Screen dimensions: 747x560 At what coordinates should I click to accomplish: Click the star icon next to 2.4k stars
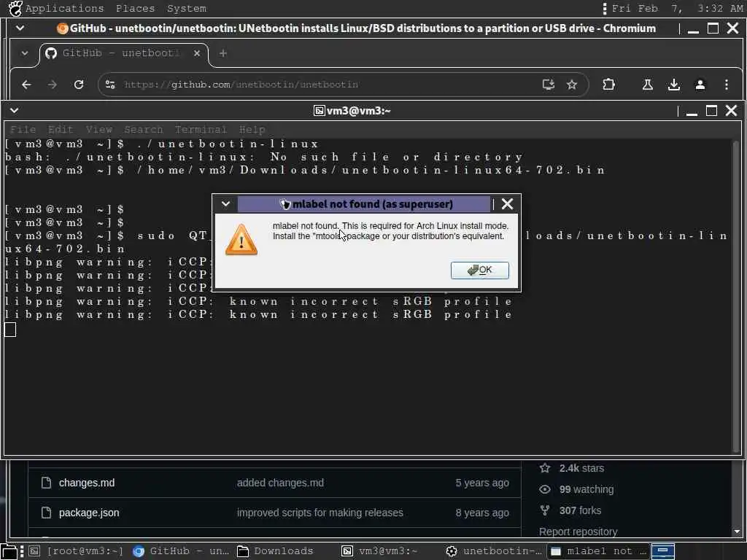[x=545, y=468]
